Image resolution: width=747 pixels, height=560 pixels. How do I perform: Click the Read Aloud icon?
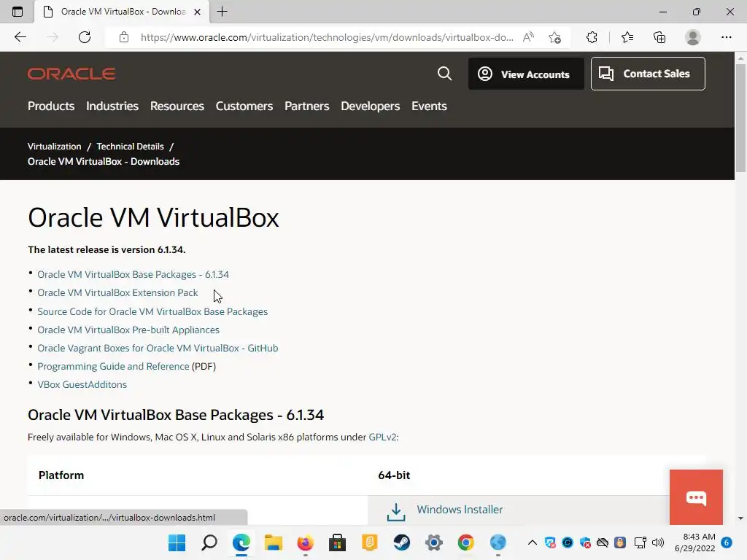528,37
